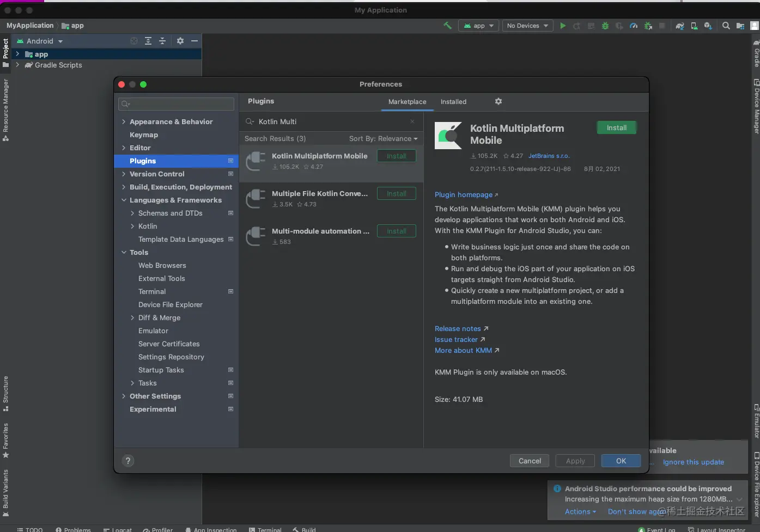Hide the Project tool window
760x532 pixels.
pyautogui.click(x=194, y=41)
